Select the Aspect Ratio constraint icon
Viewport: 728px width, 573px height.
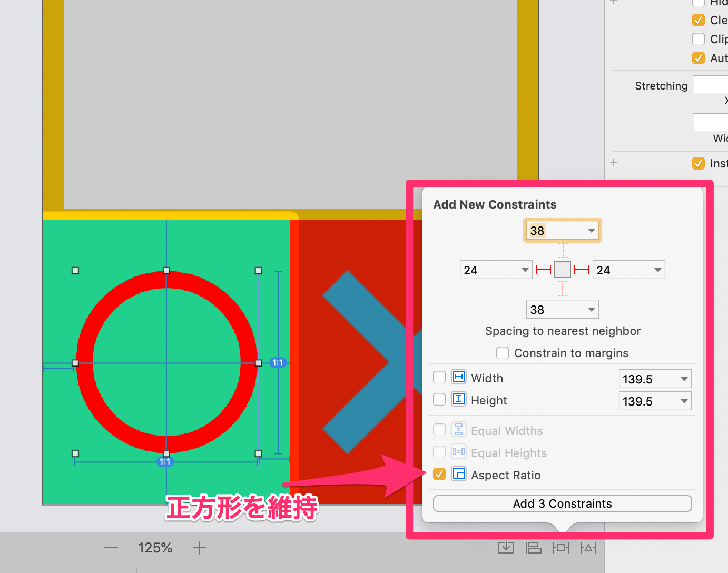coord(458,474)
